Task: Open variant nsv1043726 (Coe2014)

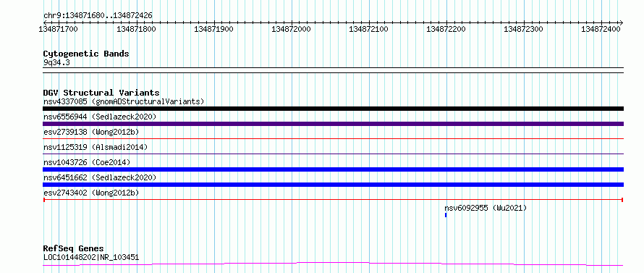Action: (87, 162)
